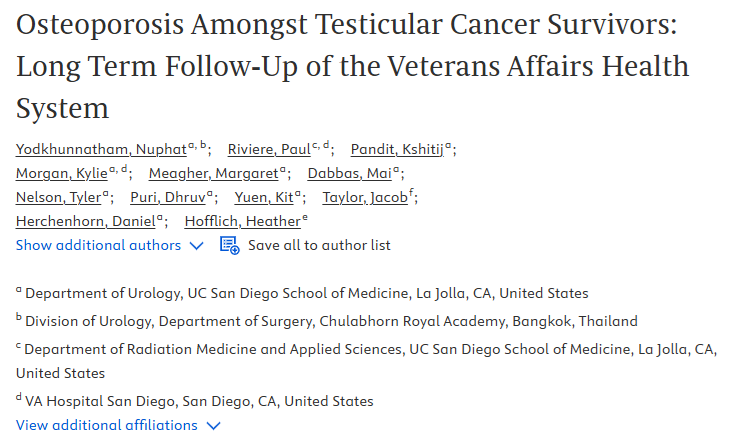Viewport: 733px width, 439px height.
Task: Expand the View additional affiliations chevron
Action: pos(213,426)
